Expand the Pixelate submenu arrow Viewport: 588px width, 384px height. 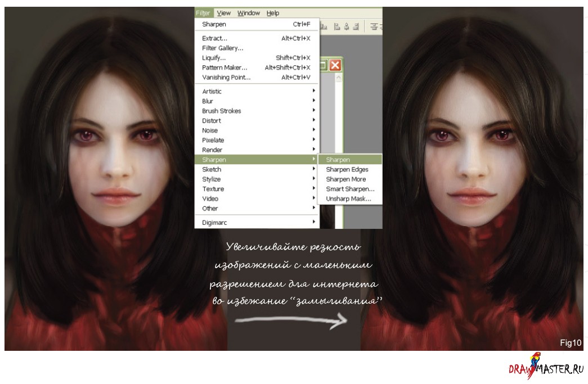pyautogui.click(x=313, y=139)
